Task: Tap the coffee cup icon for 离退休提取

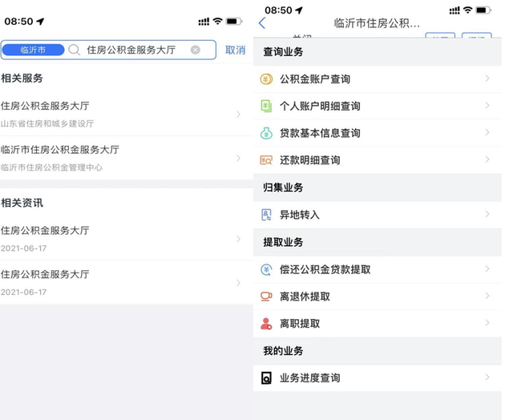Action: tap(266, 297)
